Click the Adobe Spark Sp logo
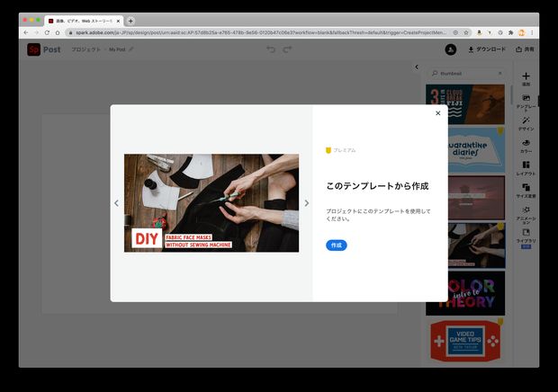This screenshot has width=558, height=392. point(34,49)
